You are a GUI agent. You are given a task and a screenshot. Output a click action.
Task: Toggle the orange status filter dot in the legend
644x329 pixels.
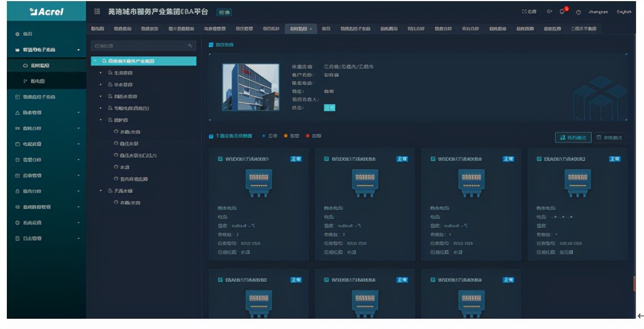coord(285,136)
